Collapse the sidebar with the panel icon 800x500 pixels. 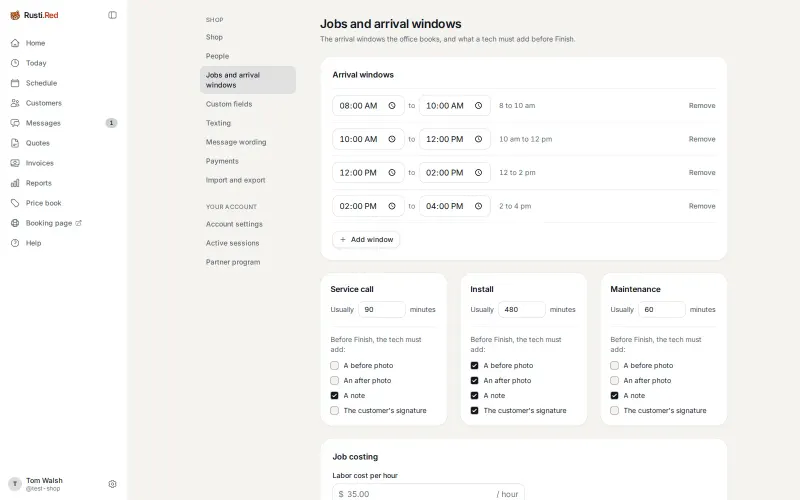point(112,15)
